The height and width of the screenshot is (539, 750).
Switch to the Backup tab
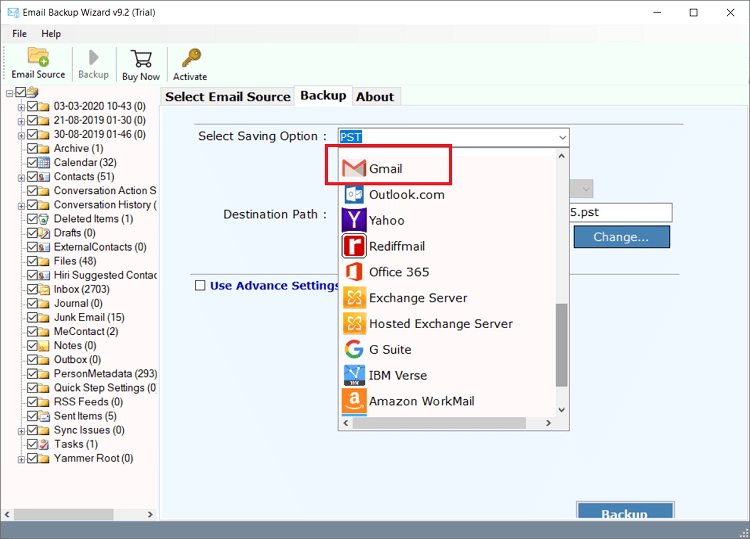coord(323,96)
